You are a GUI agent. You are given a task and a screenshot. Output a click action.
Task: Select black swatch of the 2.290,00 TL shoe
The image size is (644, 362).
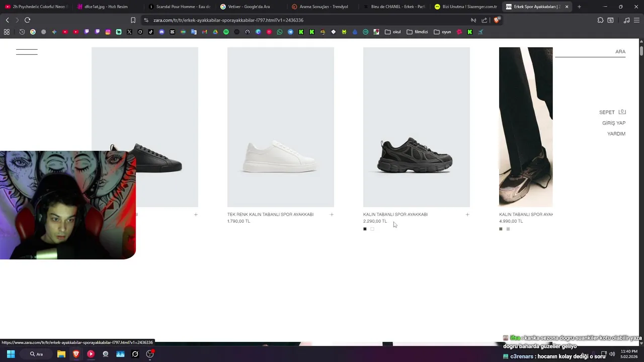click(x=365, y=229)
